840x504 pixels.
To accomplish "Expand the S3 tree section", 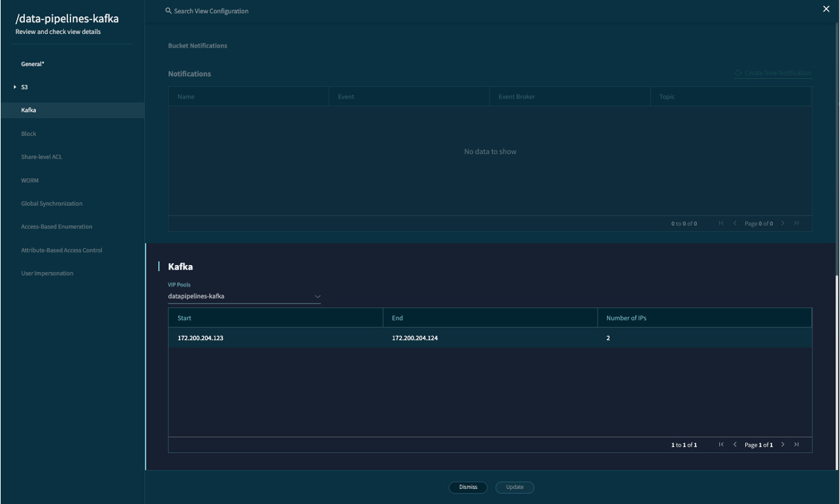I will click(15, 87).
